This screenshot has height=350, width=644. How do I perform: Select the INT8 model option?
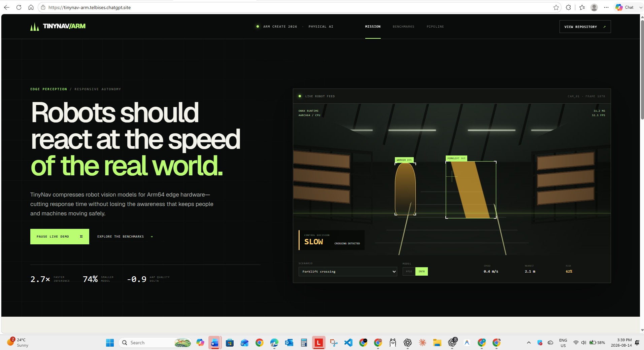click(421, 271)
